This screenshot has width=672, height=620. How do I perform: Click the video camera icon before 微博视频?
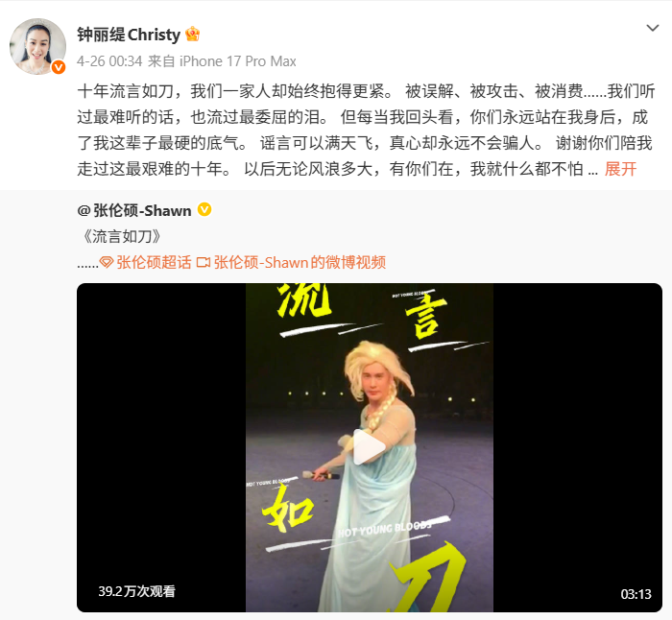coord(204,262)
